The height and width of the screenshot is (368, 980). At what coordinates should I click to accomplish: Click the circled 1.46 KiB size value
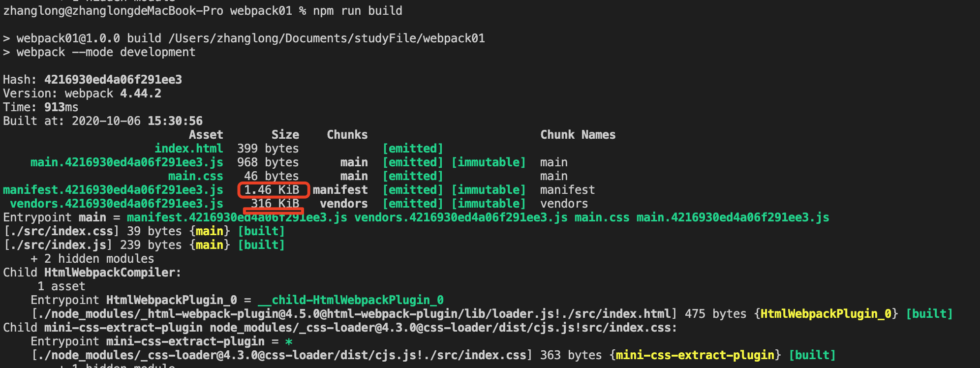point(272,190)
